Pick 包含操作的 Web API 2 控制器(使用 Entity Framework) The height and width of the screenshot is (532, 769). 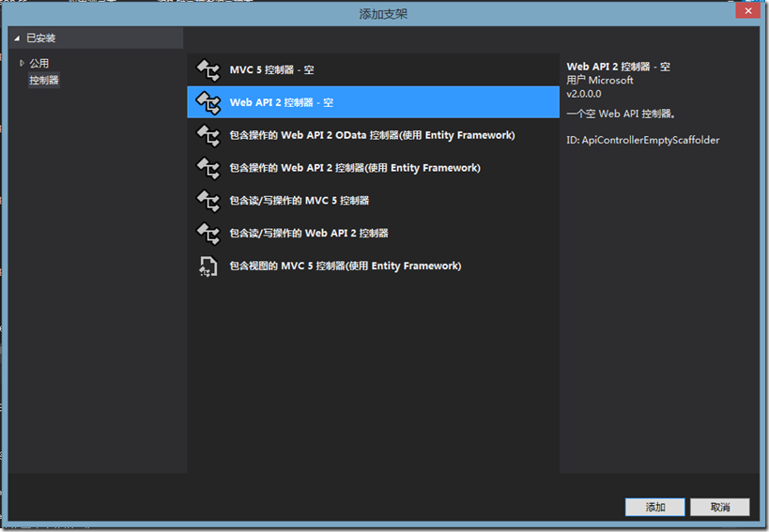pos(373,168)
